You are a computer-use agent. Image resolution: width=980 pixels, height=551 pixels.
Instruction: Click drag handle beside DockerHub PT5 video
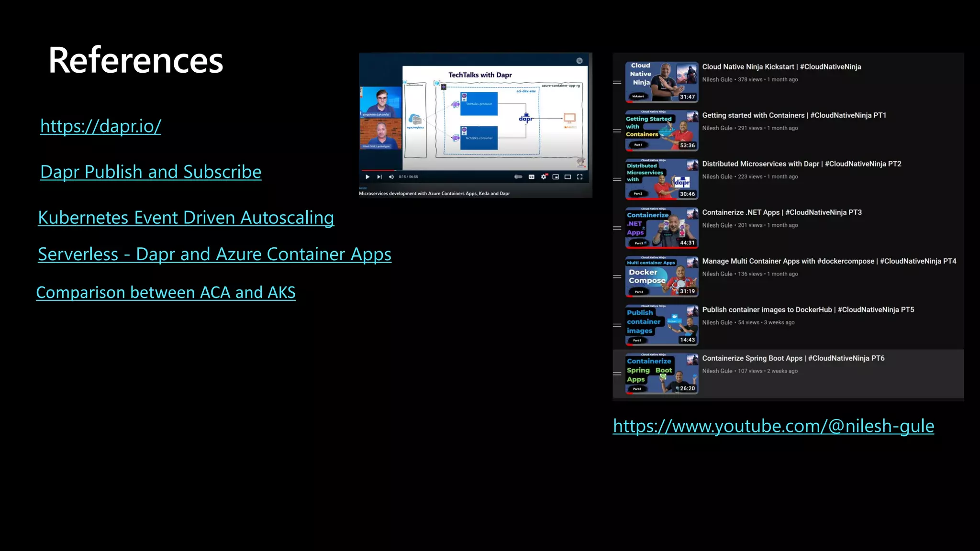pyautogui.click(x=617, y=325)
